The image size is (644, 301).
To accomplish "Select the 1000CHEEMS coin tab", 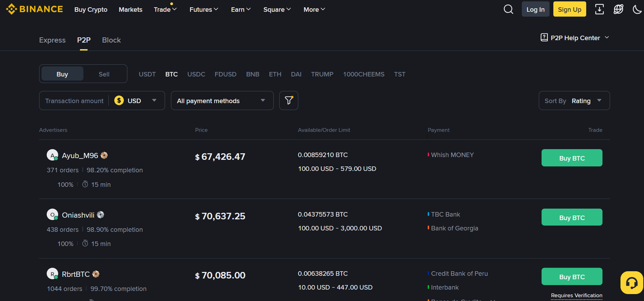I will tap(364, 74).
